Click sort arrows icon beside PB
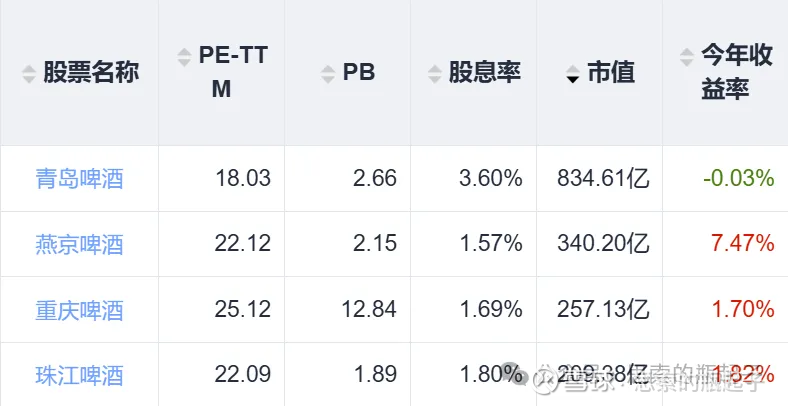788x406 pixels. point(327,73)
